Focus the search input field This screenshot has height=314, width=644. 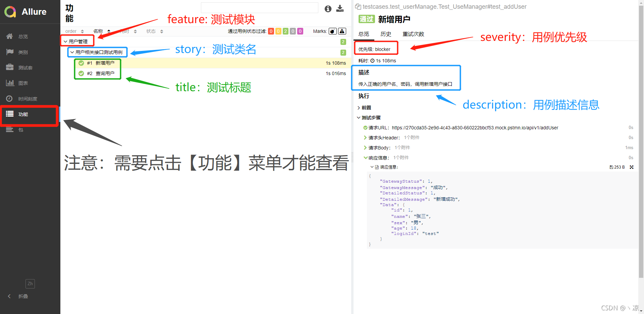[x=259, y=8]
